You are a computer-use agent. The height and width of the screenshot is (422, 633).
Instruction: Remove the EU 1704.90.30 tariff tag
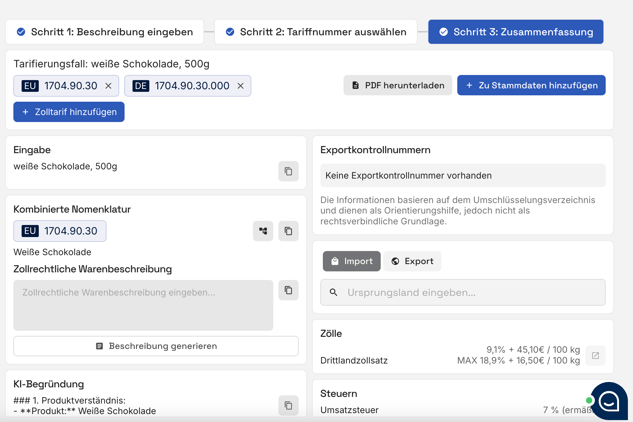(109, 86)
